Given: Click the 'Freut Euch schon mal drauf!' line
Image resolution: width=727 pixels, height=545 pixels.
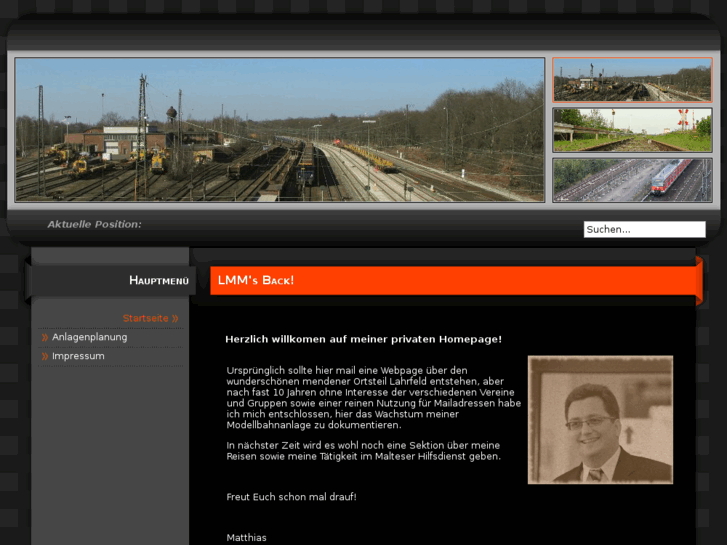Looking at the screenshot, I should point(291,497).
